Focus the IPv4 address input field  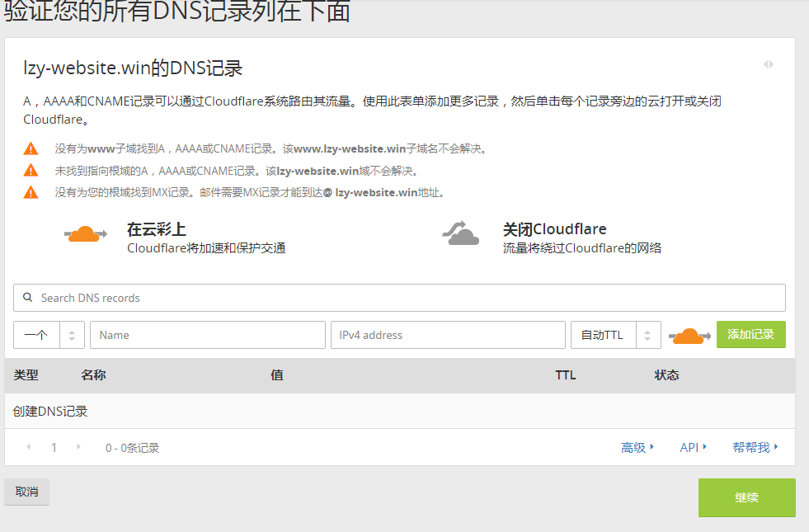click(x=448, y=335)
